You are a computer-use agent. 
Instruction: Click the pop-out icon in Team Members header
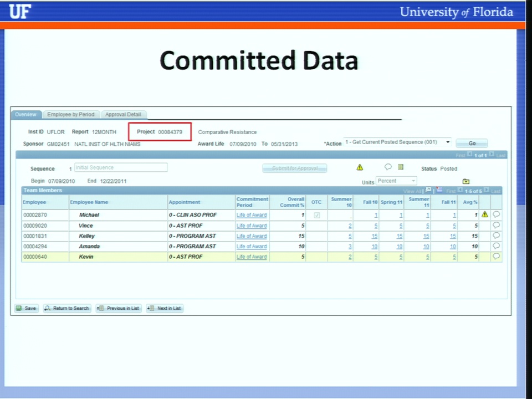[x=428, y=190]
